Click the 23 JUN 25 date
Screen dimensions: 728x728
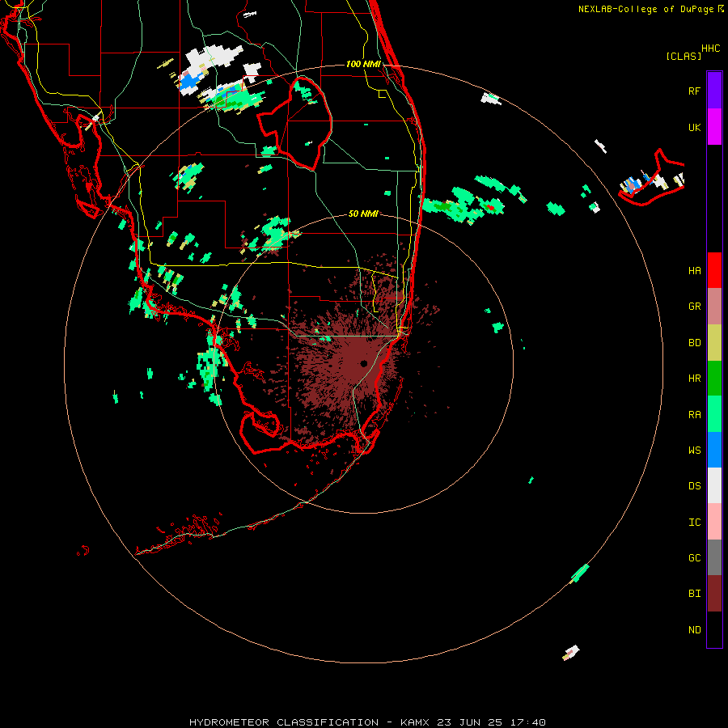[469, 722]
